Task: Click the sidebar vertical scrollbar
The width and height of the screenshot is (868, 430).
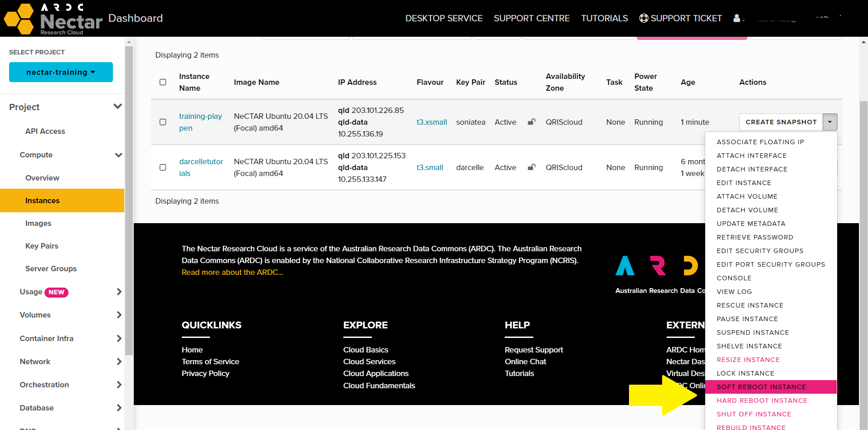Action: (x=129, y=200)
